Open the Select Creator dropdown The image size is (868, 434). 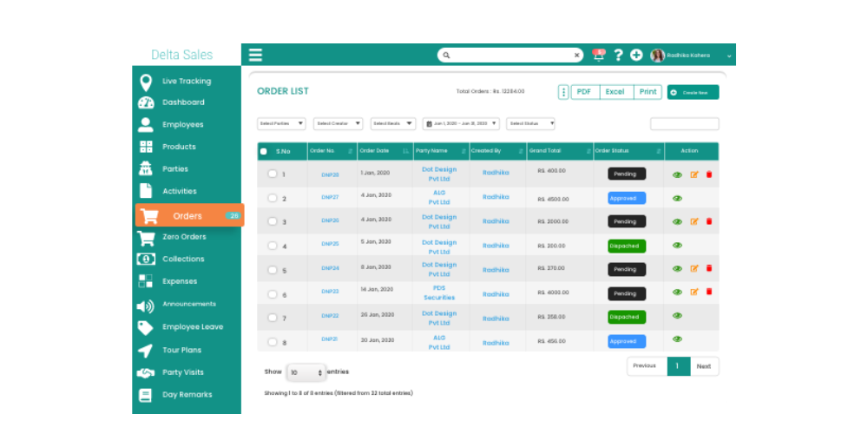339,123
